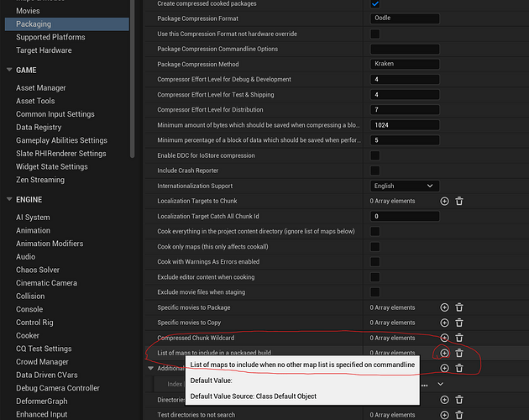The image size is (529, 420).
Task: Open Zen Streaming settings
Action: [x=40, y=180]
